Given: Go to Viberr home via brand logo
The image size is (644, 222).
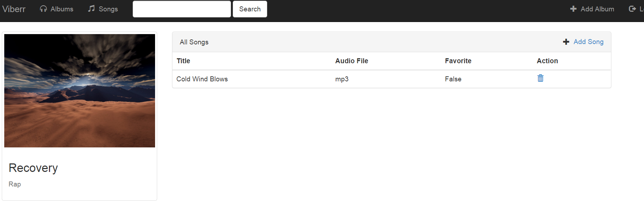Looking at the screenshot, I should (x=14, y=9).
